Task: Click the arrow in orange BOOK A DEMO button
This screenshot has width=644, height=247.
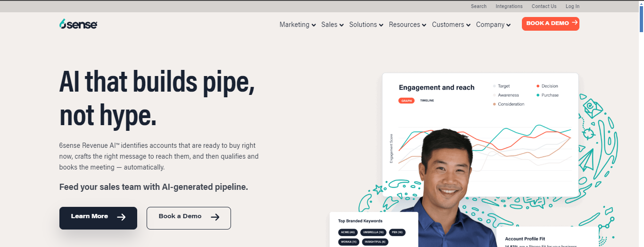Action: pos(574,23)
